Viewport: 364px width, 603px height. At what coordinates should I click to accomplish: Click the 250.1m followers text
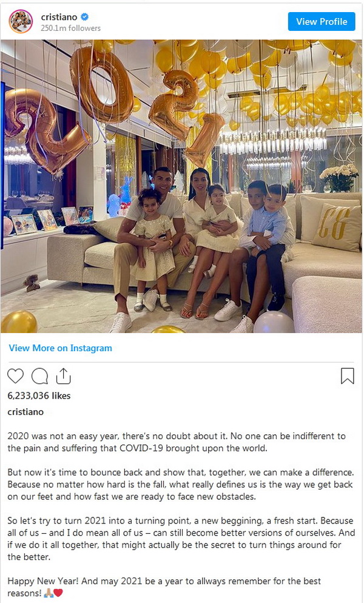[71, 28]
